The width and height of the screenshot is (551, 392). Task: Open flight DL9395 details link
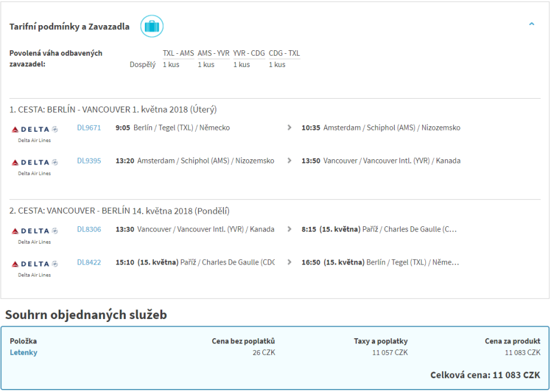point(89,160)
